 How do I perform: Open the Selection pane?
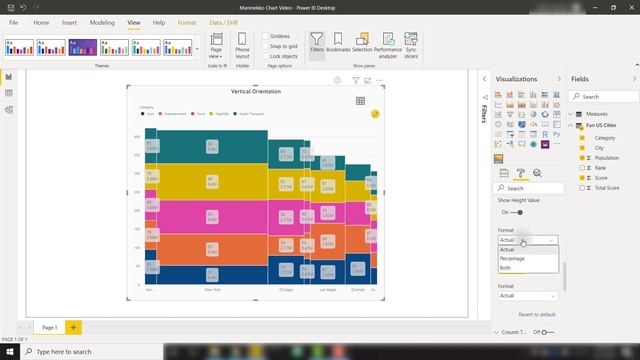pyautogui.click(x=362, y=42)
